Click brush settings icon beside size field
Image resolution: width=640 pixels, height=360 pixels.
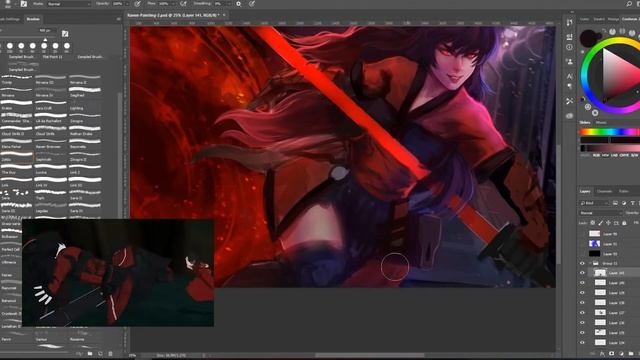65,33
